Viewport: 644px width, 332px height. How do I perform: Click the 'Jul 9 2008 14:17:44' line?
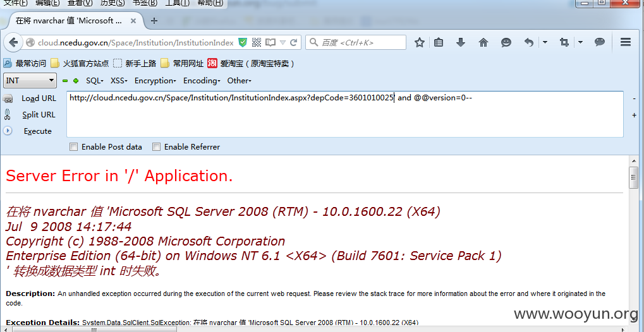[x=69, y=227]
